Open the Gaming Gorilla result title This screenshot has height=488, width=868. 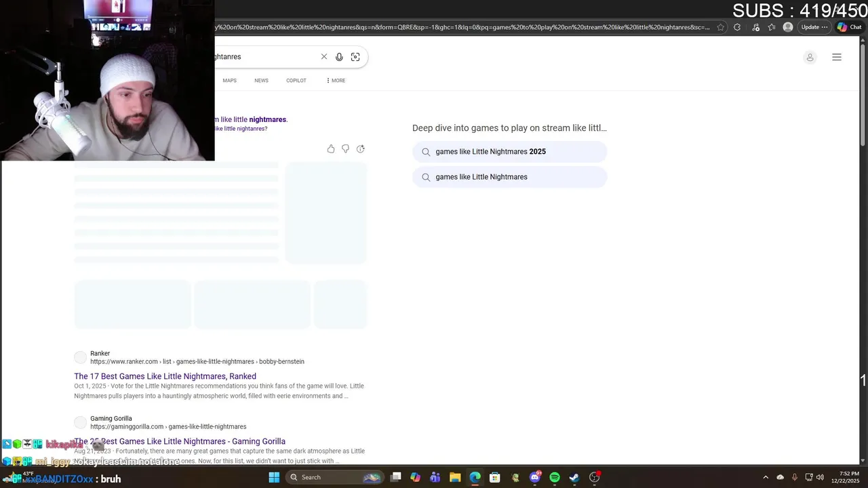pyautogui.click(x=180, y=441)
